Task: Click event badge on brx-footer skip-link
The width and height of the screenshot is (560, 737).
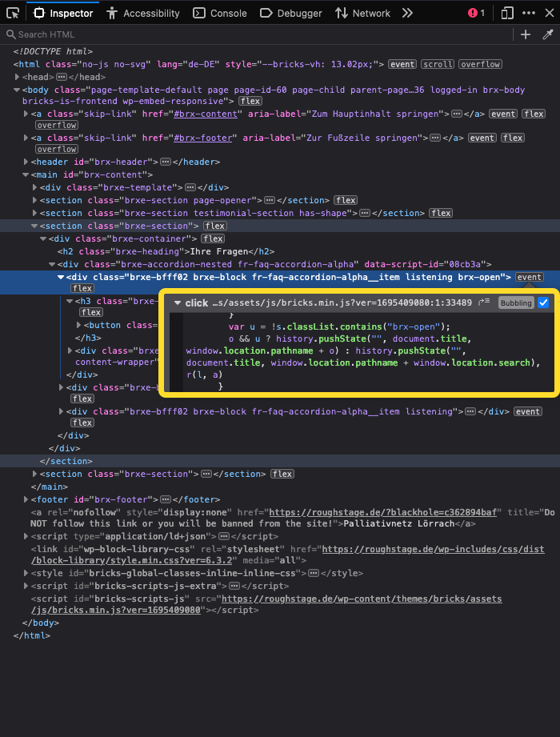Action: (482, 138)
